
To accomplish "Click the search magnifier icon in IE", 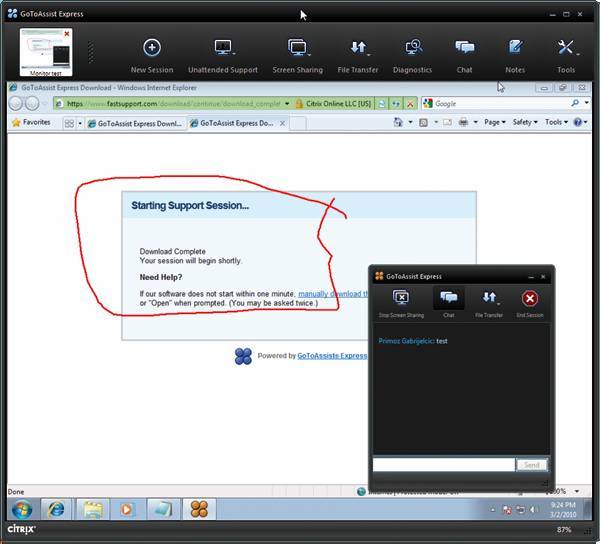I will (x=575, y=103).
